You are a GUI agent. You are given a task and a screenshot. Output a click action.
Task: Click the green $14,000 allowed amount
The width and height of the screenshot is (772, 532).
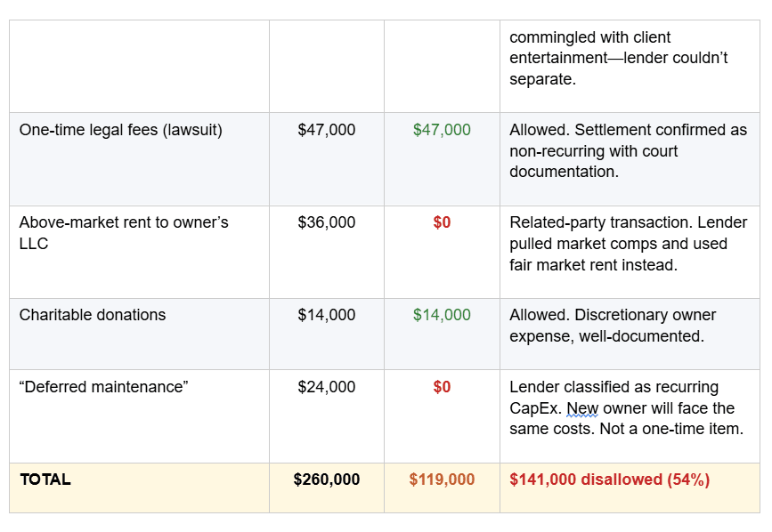(x=442, y=315)
